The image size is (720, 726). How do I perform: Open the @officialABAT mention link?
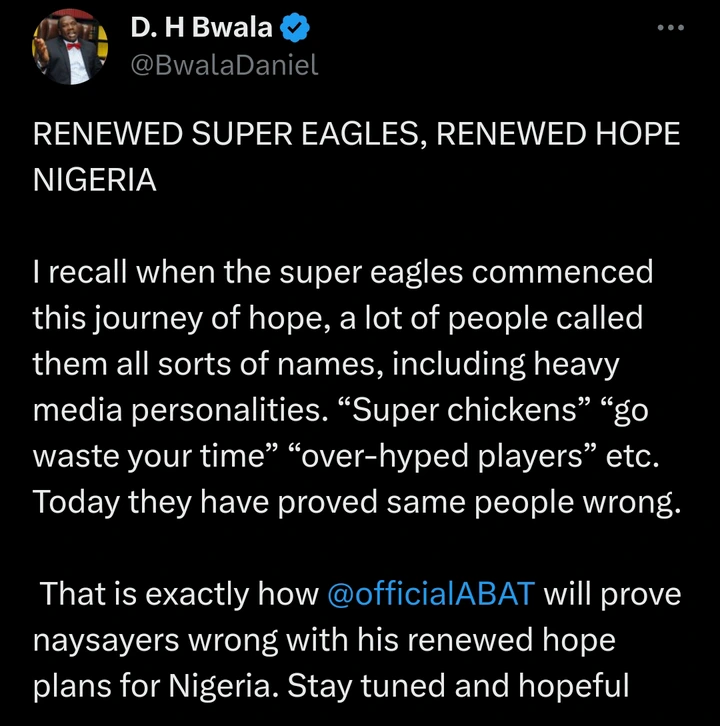pyautogui.click(x=431, y=594)
